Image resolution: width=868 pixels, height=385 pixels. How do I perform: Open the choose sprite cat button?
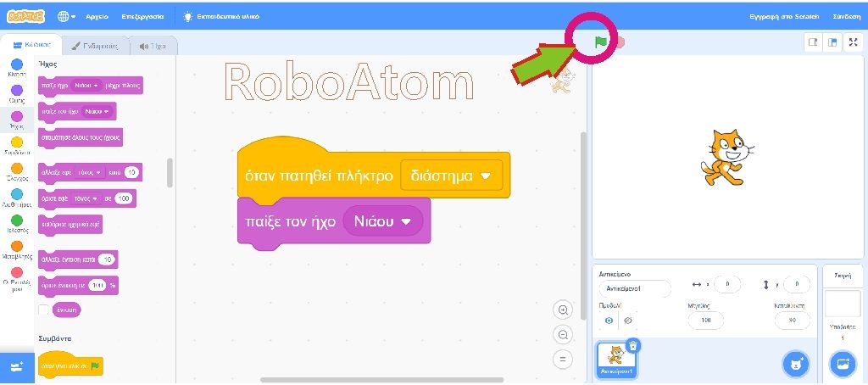coord(794,363)
